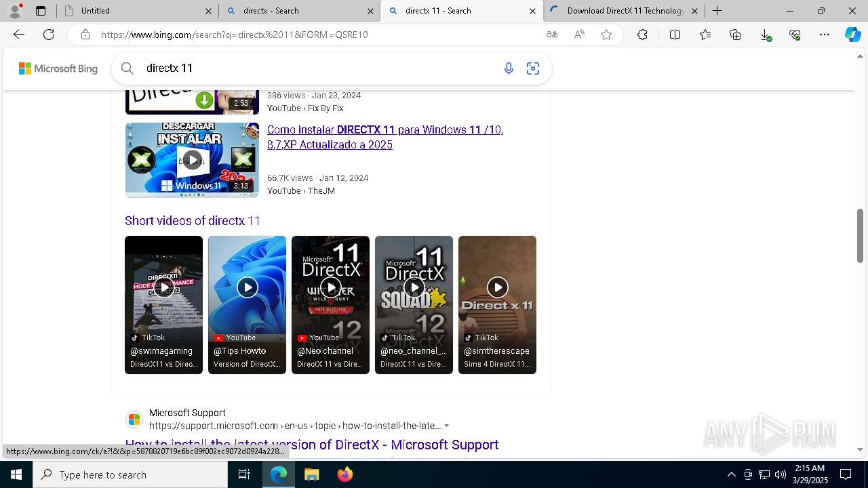Go to Microsoft Bing home logo
The width and height of the screenshot is (868, 488).
tap(58, 68)
